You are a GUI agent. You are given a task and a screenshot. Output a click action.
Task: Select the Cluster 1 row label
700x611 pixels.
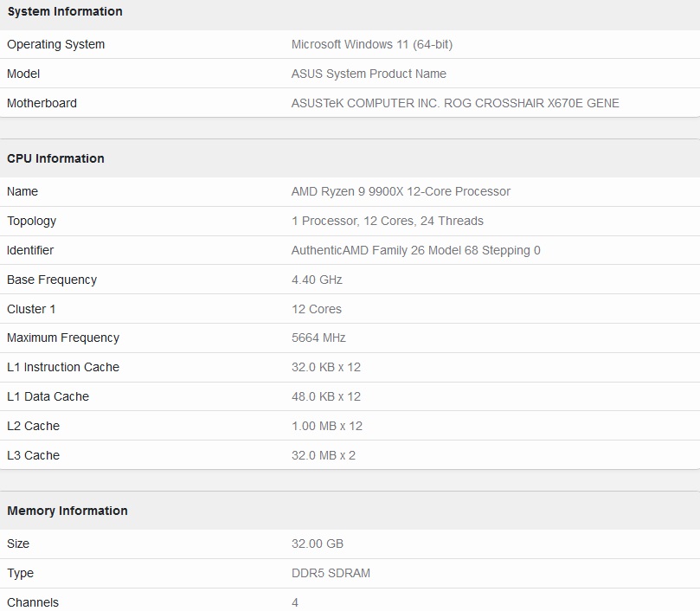[x=31, y=309]
